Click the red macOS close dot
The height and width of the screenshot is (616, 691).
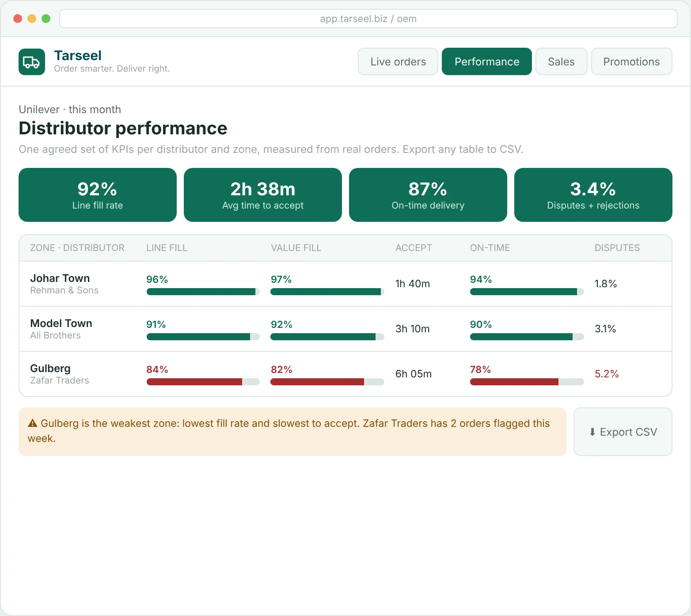tap(18, 19)
